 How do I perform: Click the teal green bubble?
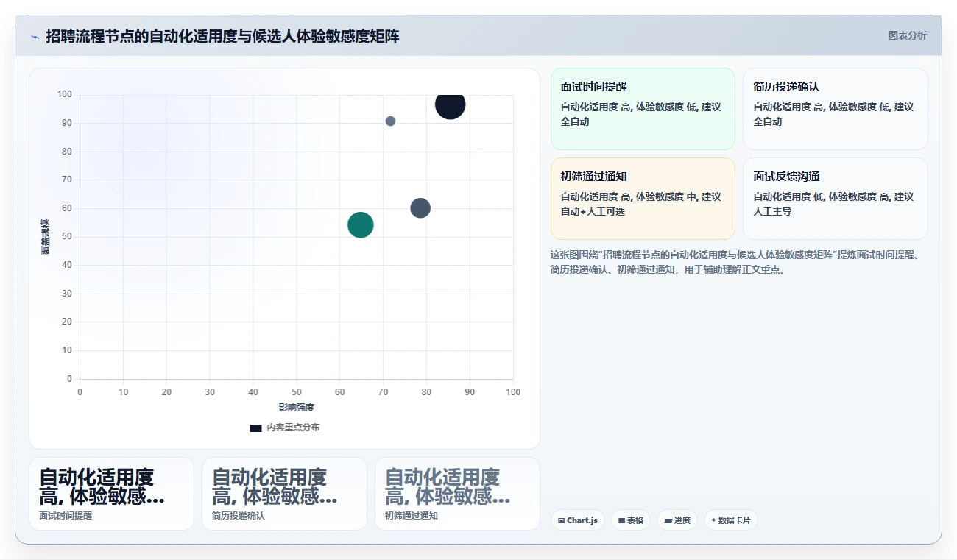(x=361, y=224)
